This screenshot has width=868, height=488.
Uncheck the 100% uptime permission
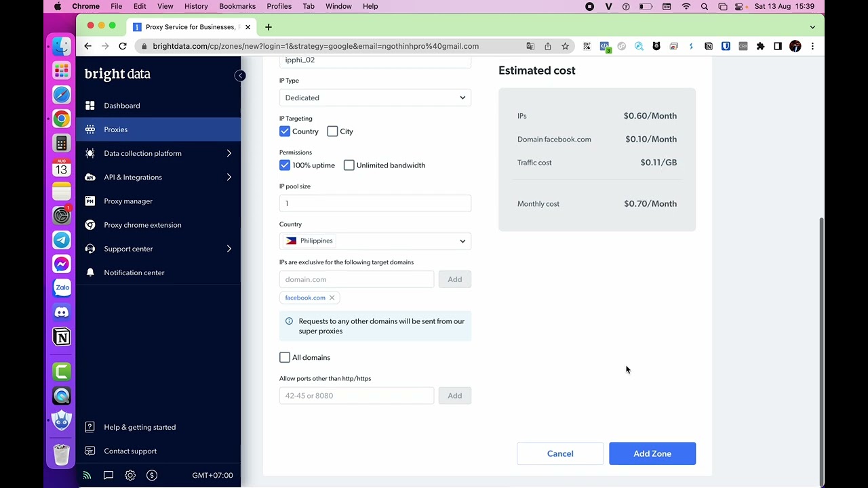pos(285,165)
